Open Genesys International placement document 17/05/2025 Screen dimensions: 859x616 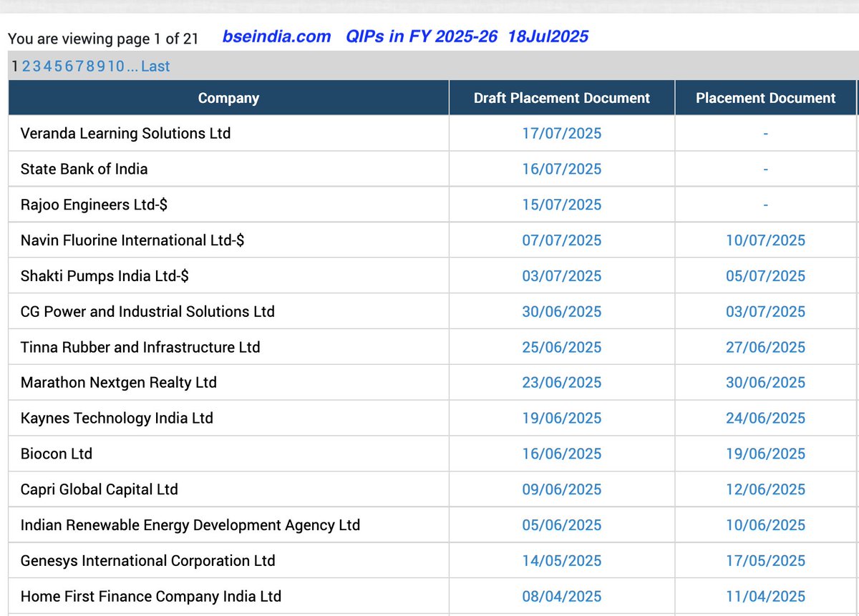tap(766, 561)
